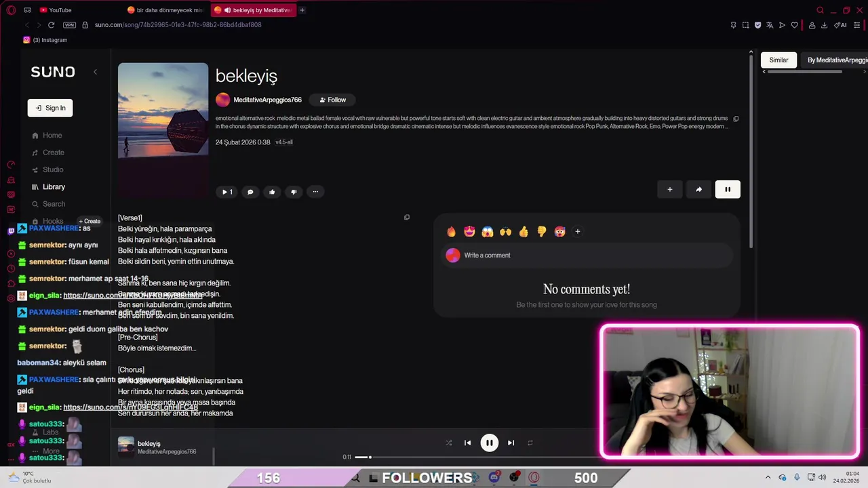Open volume control in system tray

[x=822, y=477]
